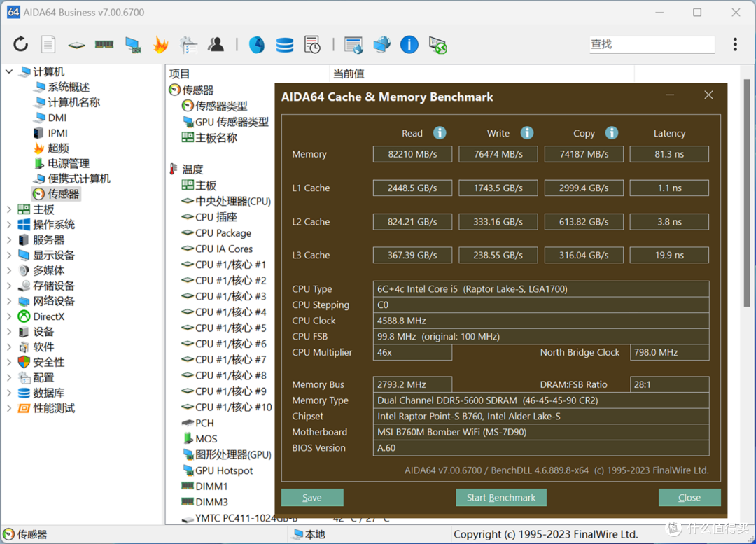Viewport: 756px width, 544px height.
Task: Click the CPU Clock value 4588.8 MHz
Action: pos(541,321)
